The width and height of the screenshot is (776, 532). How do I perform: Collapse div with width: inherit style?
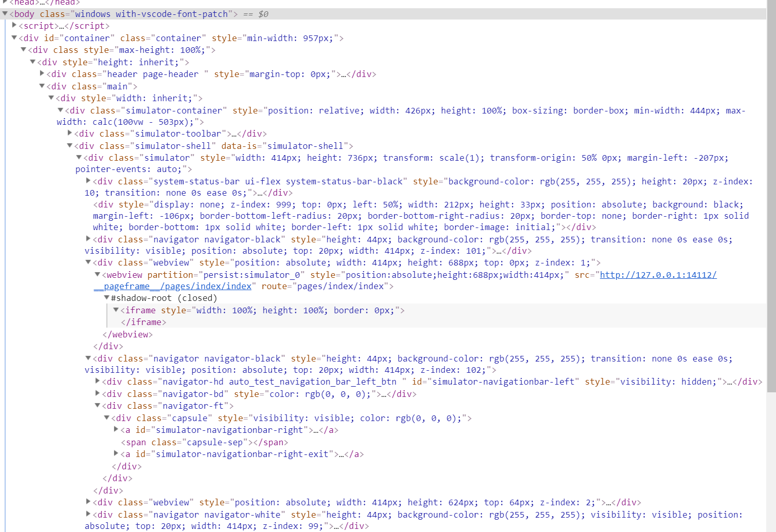coord(51,98)
